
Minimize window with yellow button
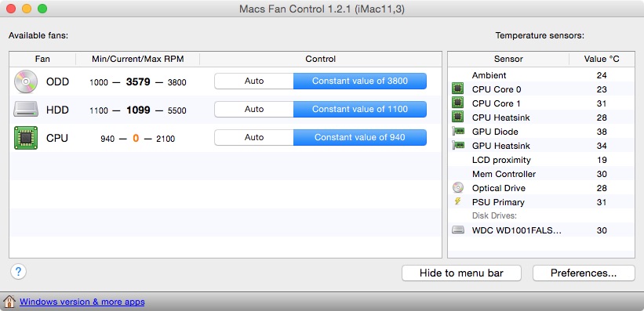[x=27, y=9]
